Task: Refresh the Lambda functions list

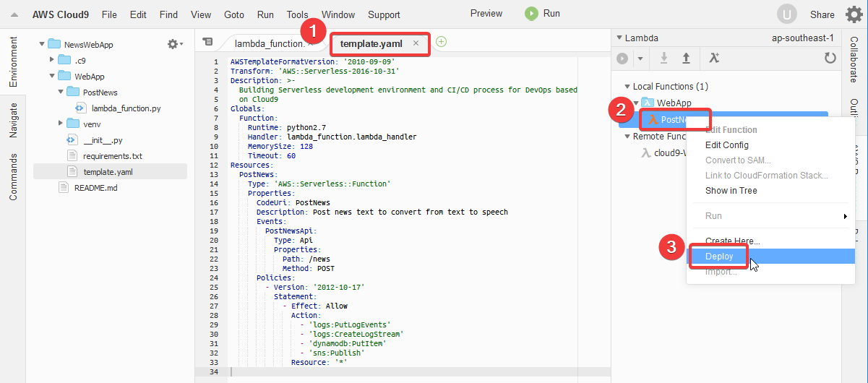Action: (830, 58)
